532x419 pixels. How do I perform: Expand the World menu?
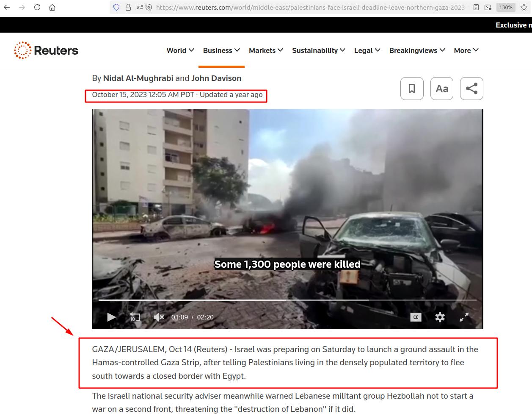(x=180, y=50)
